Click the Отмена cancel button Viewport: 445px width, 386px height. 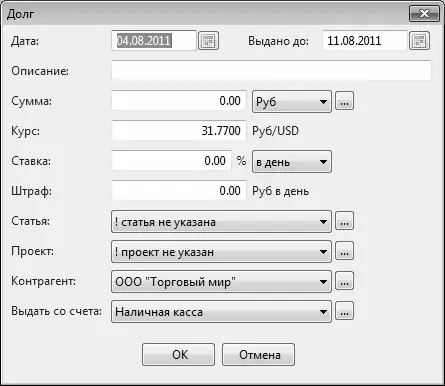click(x=258, y=355)
